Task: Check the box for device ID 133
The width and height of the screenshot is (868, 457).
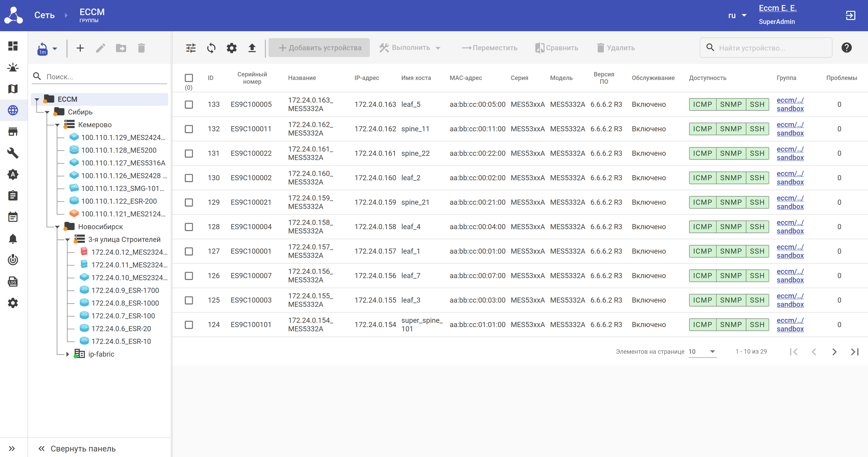Action: (189, 104)
